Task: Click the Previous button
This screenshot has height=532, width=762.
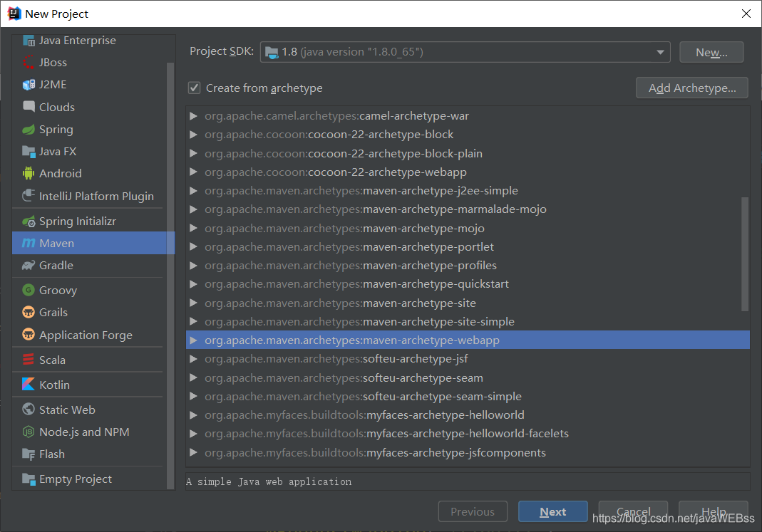Action: click(x=473, y=511)
